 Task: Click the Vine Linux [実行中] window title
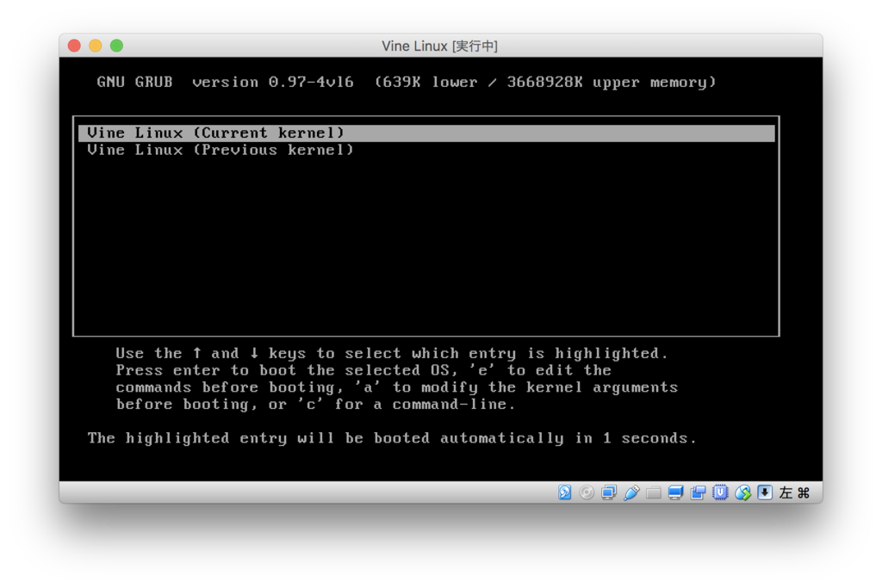(440, 46)
